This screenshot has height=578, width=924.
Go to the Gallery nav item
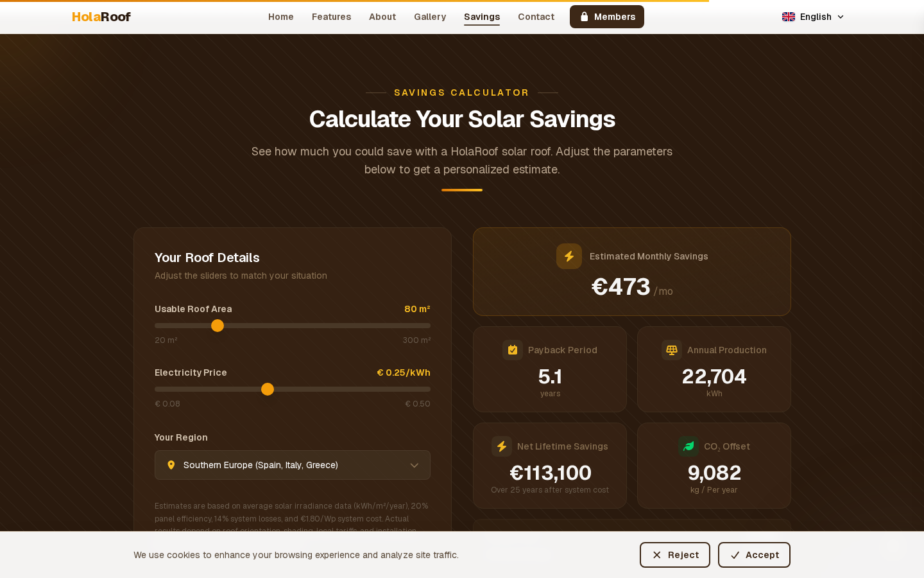pyautogui.click(x=430, y=17)
